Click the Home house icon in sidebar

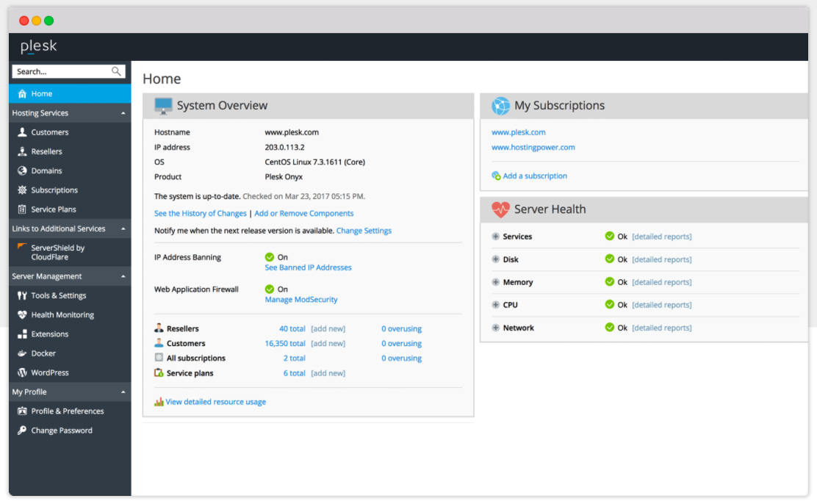tap(22, 94)
